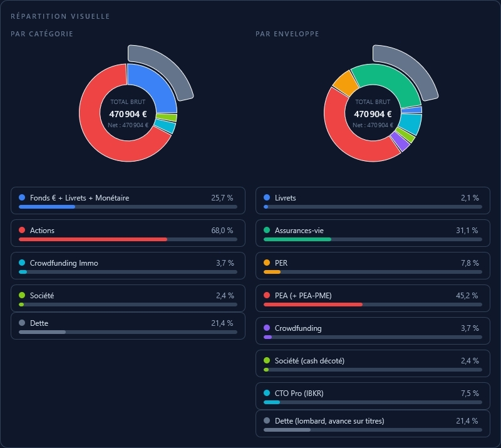The image size is (501, 448).
Task: Click the gray Dette arc on envelope donut
Action: coord(412,69)
